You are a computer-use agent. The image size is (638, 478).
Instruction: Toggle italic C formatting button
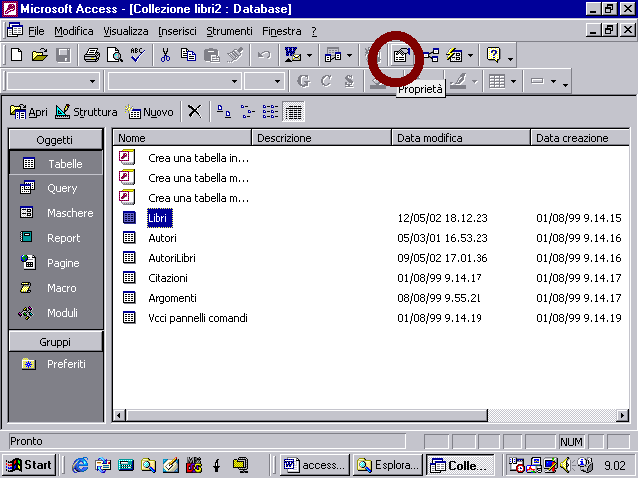(x=326, y=81)
